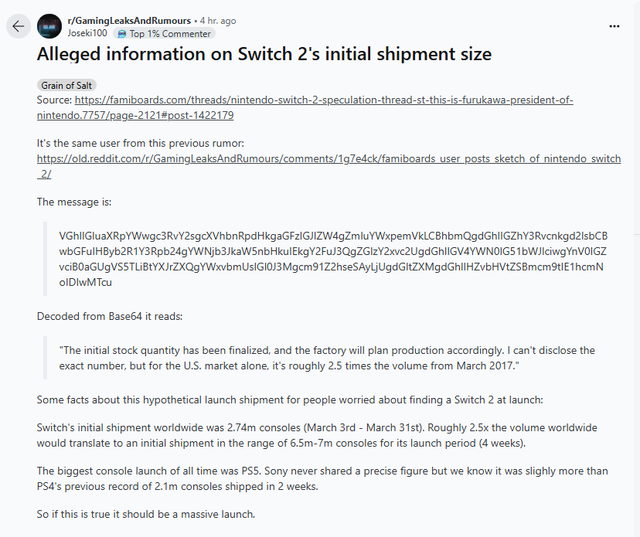Image resolution: width=640 pixels, height=537 pixels.
Task: Open the three-dot post options menu
Action: 614,26
